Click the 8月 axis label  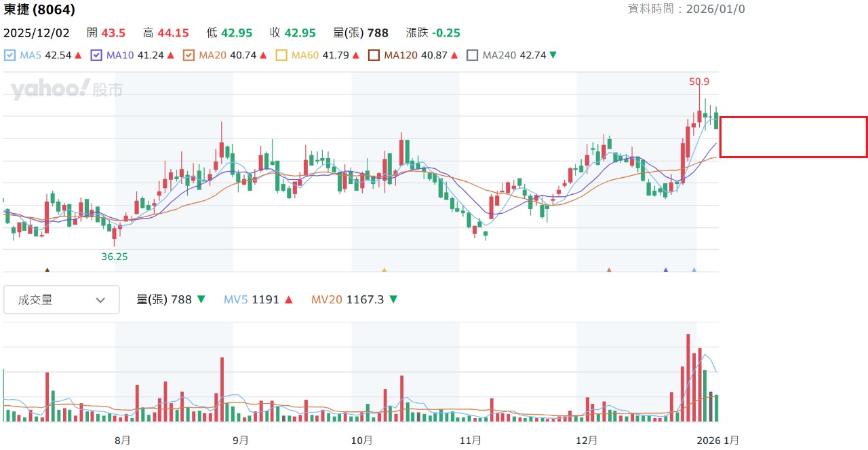point(122,440)
